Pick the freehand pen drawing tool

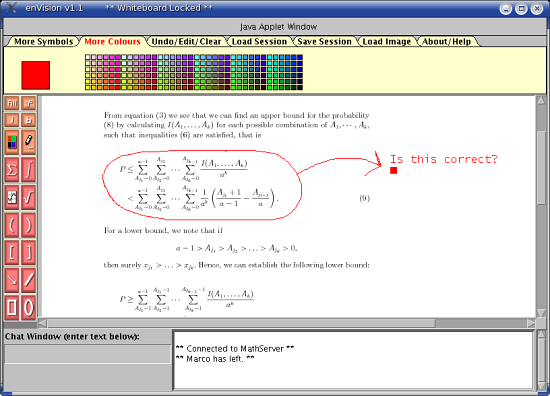28,142
